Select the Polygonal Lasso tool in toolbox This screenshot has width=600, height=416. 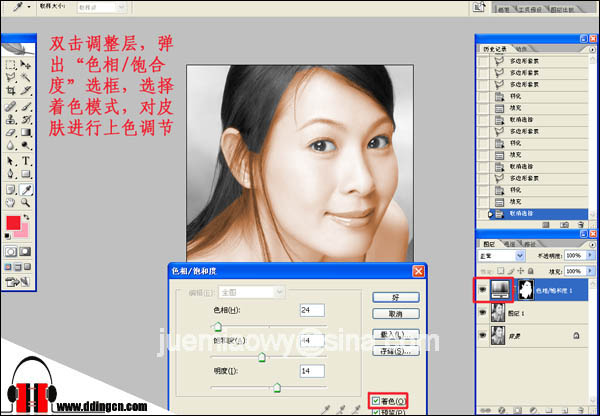click(11, 77)
